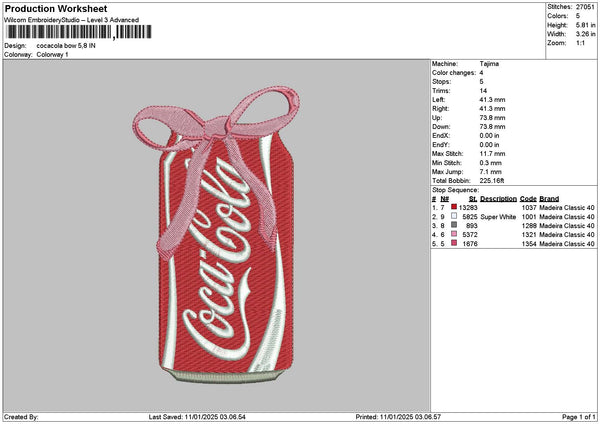600x424 pixels.
Task: Click the Description column header
Action: (x=498, y=198)
